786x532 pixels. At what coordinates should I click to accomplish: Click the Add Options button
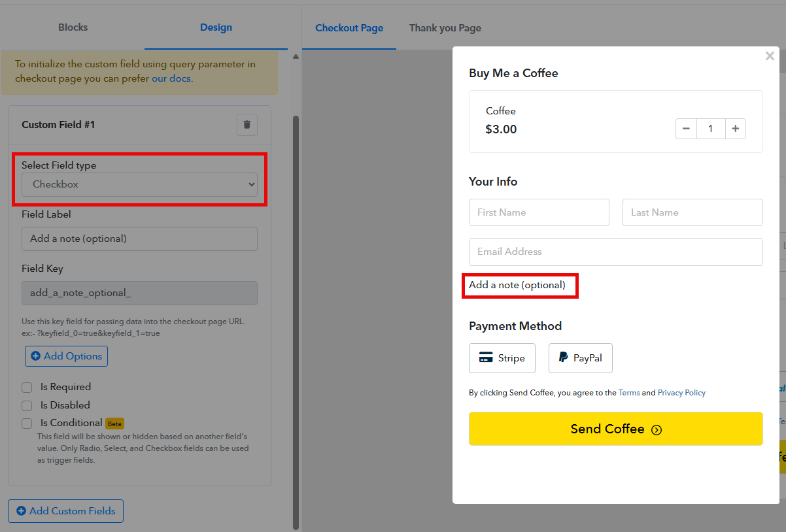click(x=66, y=356)
